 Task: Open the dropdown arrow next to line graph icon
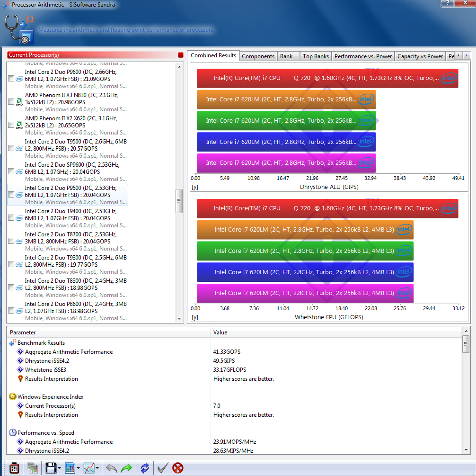(x=97, y=468)
